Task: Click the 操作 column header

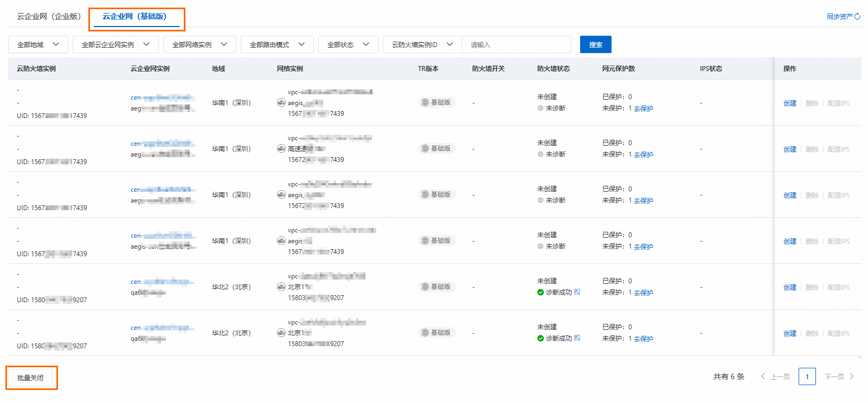Action: (x=790, y=69)
